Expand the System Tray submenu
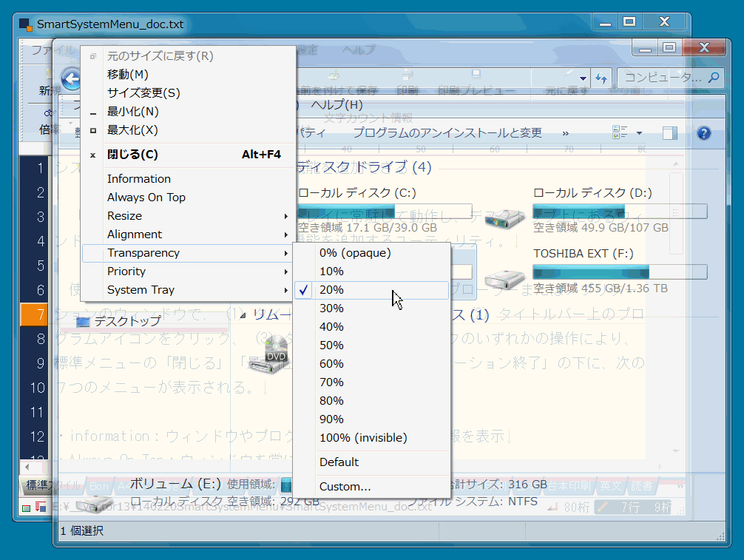Image resolution: width=744 pixels, height=560 pixels. 187,289
